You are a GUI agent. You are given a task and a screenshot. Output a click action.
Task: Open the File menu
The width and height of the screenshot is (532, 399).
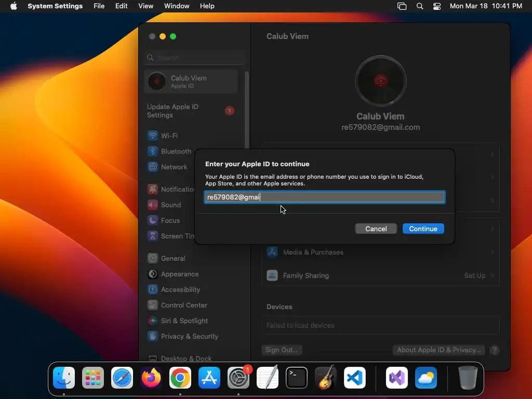(x=99, y=6)
